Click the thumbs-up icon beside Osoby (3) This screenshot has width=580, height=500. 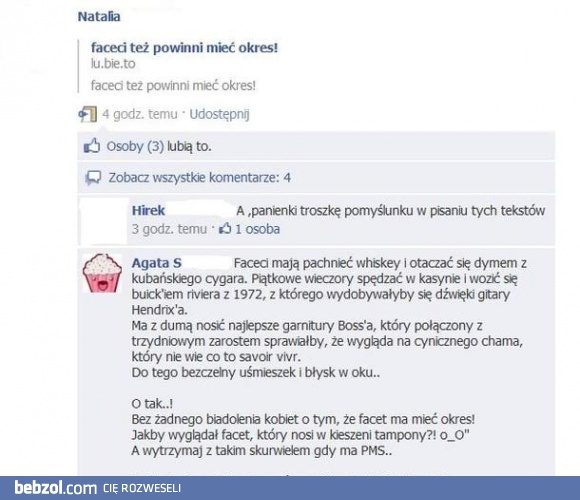click(x=92, y=146)
